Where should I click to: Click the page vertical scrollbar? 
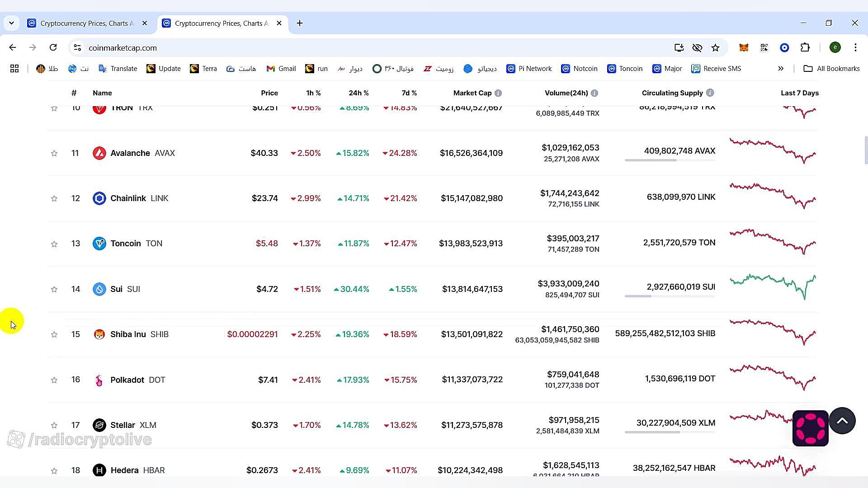pos(866,150)
